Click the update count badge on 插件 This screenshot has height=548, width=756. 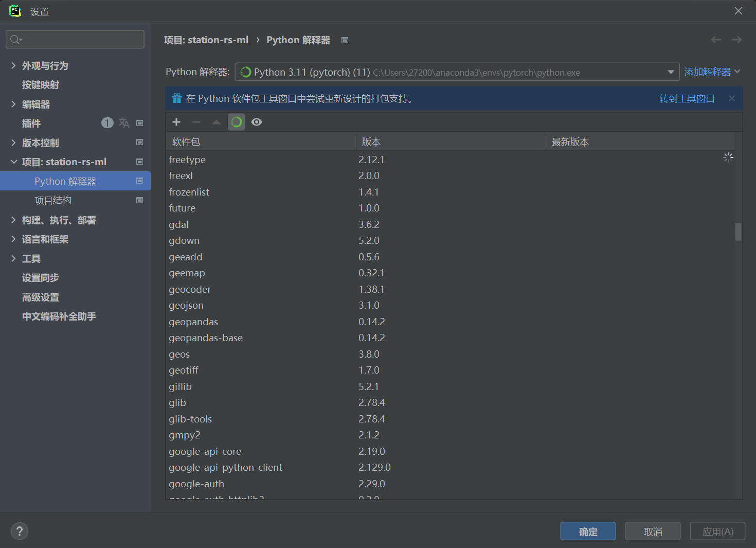(x=107, y=123)
